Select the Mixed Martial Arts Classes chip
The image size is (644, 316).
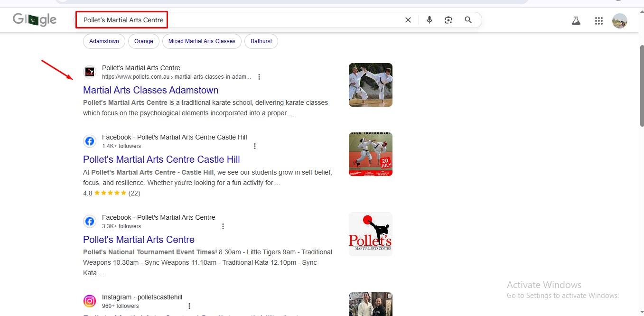tap(202, 41)
